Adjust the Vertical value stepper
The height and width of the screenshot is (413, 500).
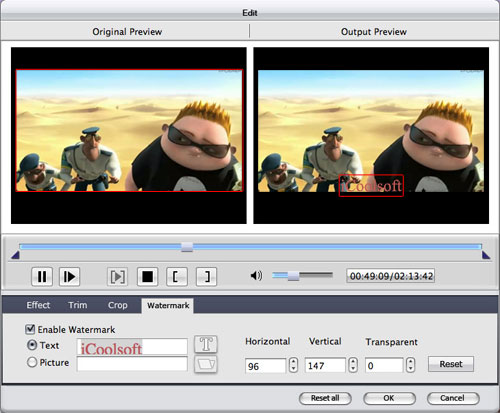353,365
